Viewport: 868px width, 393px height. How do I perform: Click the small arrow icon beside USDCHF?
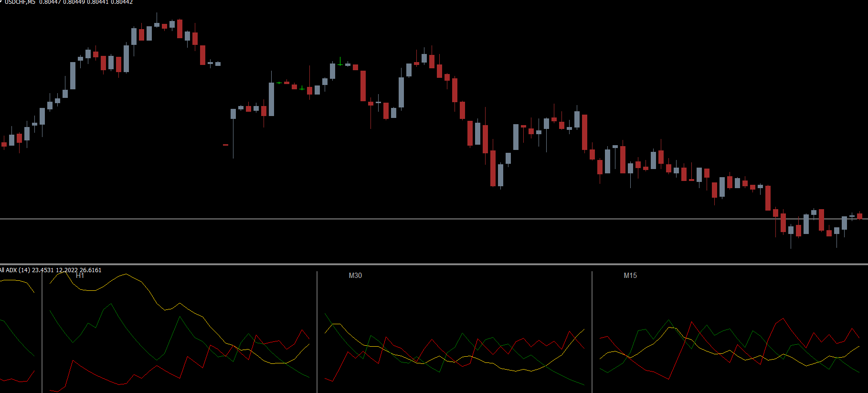coord(1,1)
